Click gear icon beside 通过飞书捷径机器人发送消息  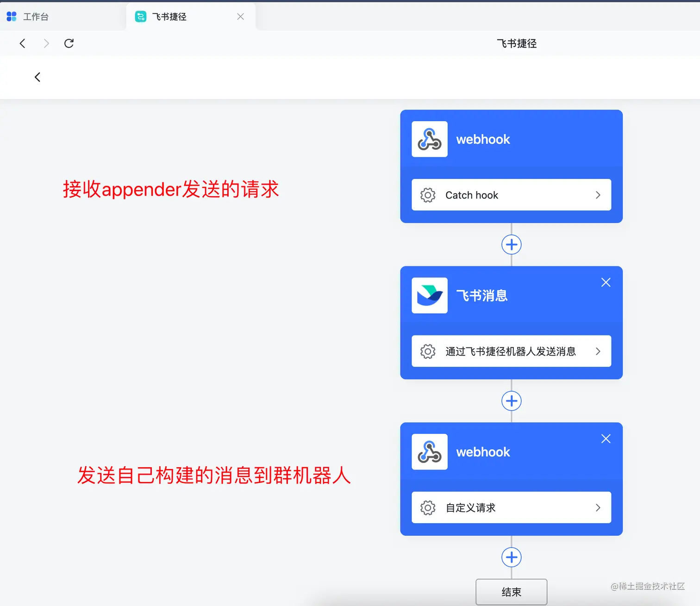(428, 352)
